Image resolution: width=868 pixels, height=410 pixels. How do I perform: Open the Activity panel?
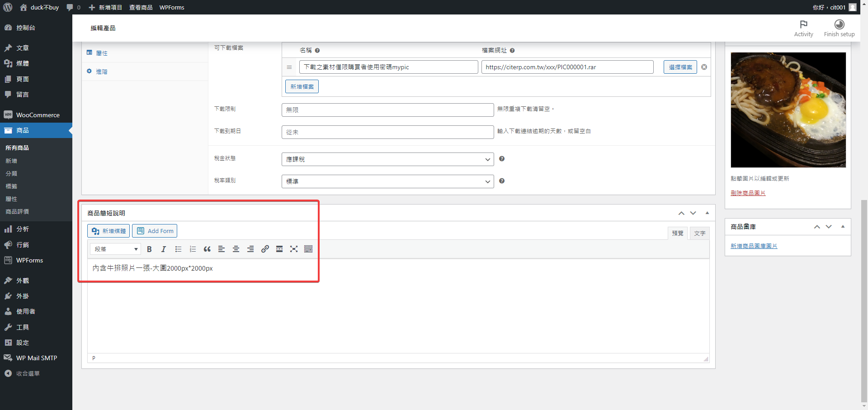[803, 28]
